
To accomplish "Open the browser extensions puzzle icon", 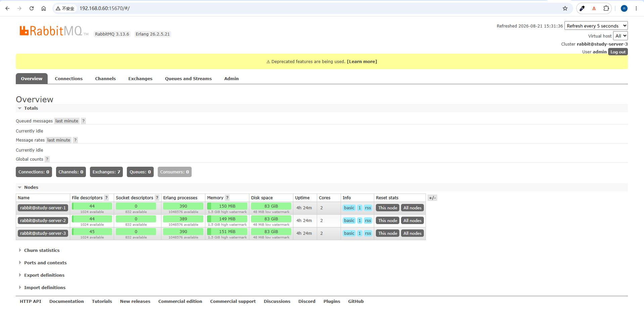I will point(606,8).
